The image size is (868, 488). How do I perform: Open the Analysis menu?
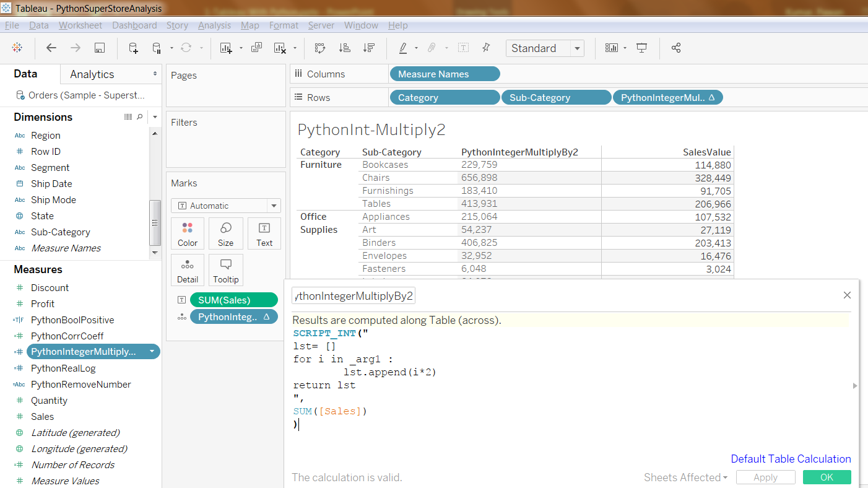click(214, 25)
